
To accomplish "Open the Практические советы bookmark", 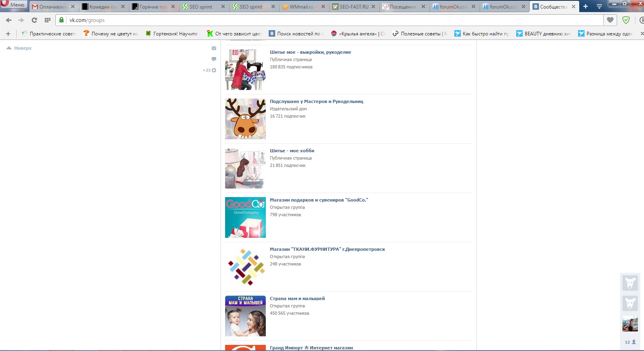I will [x=49, y=34].
